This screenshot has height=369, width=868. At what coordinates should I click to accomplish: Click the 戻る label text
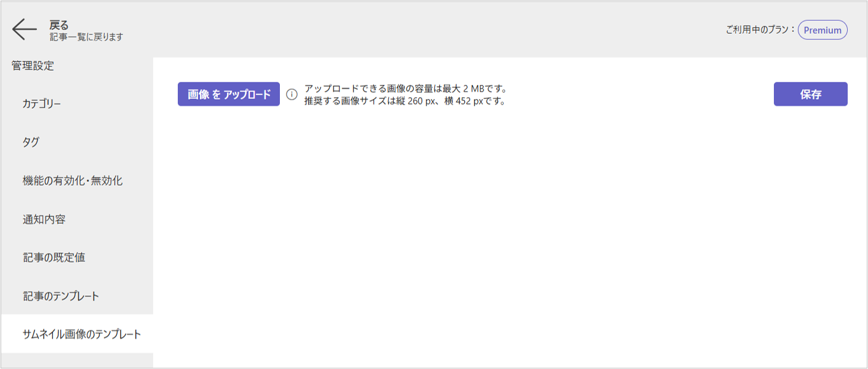click(59, 25)
